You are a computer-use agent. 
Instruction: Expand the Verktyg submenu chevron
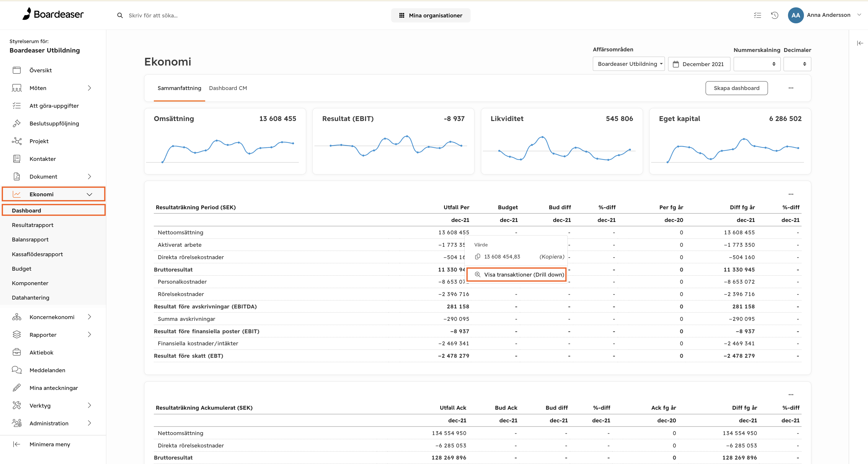click(x=89, y=405)
